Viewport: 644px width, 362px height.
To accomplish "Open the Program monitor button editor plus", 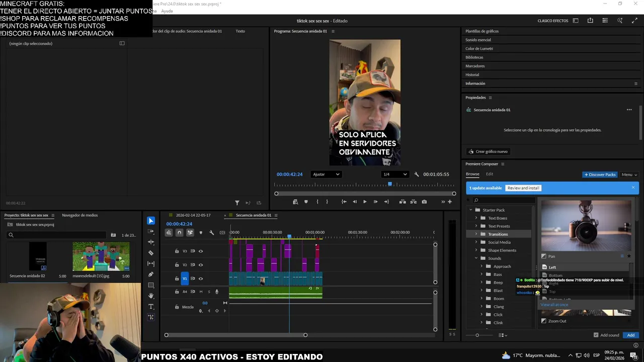I will [450, 202].
